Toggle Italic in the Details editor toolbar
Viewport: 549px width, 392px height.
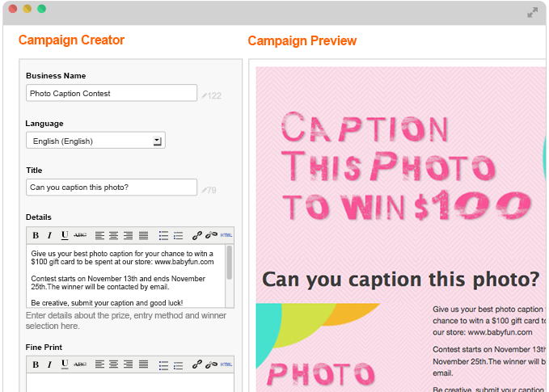[x=49, y=235]
